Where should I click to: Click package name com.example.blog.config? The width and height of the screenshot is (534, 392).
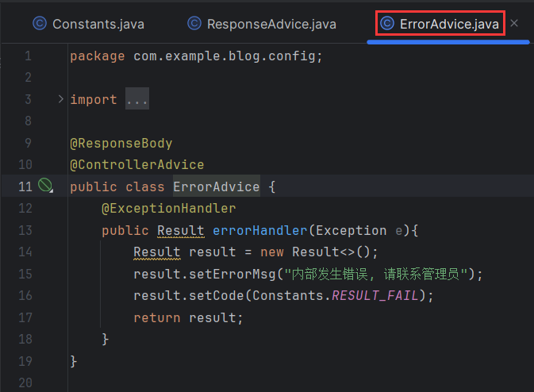(x=225, y=56)
